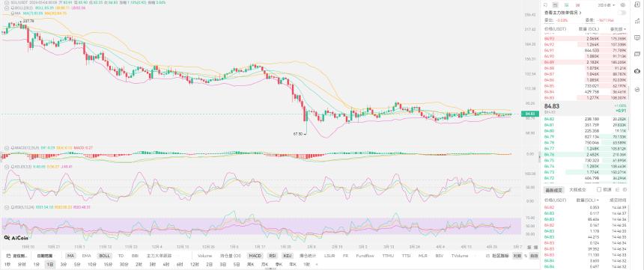Viewport: 644px width, 270px height.
Task: Select the 周K timeframe
Action: click(x=250, y=264)
